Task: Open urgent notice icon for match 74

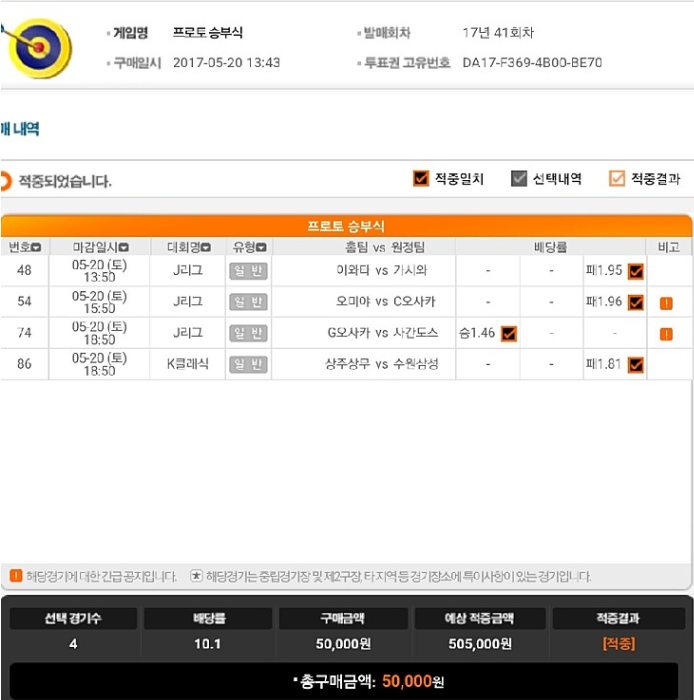Action: [x=666, y=334]
